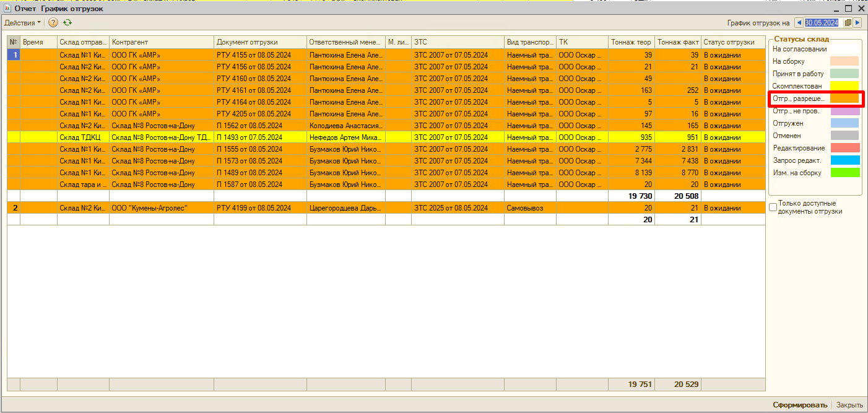Click the Отгружен light blue swatch
The height and width of the screenshot is (413, 868).
click(844, 123)
